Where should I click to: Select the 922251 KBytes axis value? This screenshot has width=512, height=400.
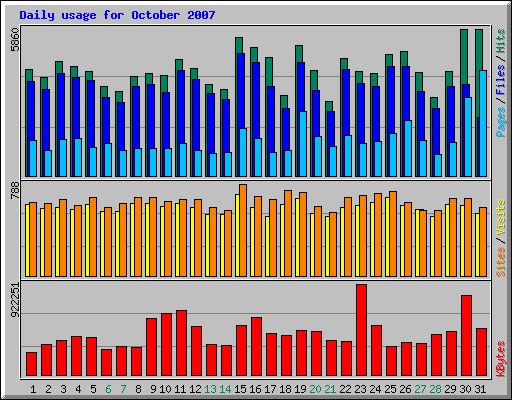pyautogui.click(x=15, y=300)
